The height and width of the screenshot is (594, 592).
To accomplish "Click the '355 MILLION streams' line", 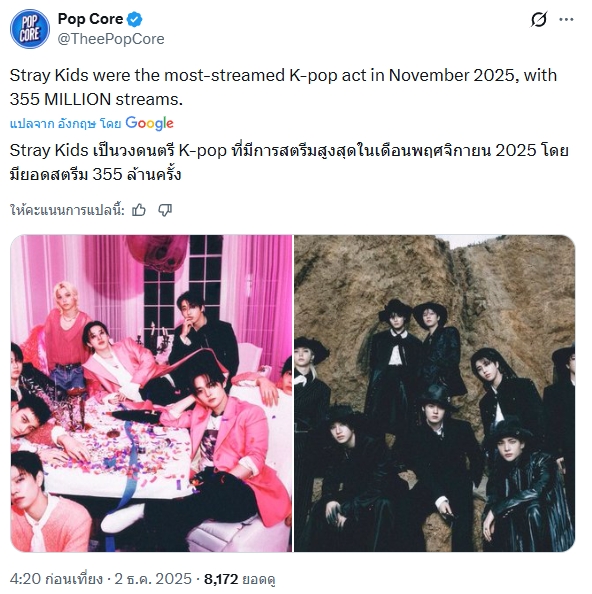I will 96,99.
